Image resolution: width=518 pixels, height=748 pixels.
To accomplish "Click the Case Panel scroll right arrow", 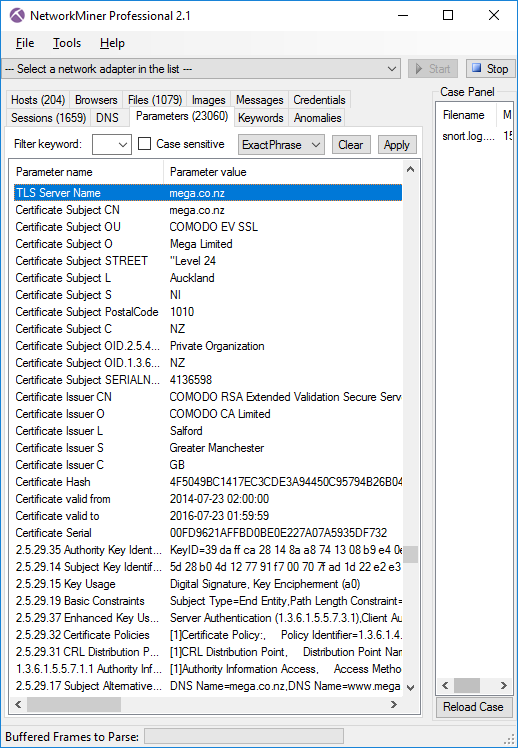I will (504, 686).
